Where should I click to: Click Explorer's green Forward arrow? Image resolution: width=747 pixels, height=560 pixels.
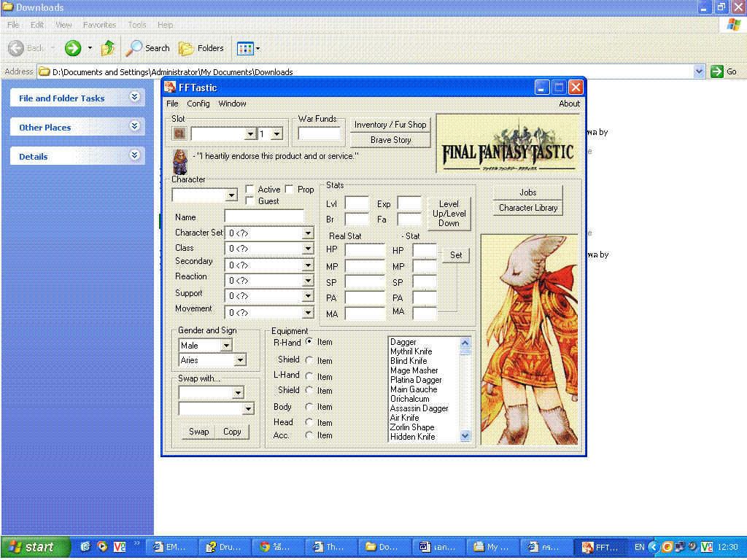(73, 48)
